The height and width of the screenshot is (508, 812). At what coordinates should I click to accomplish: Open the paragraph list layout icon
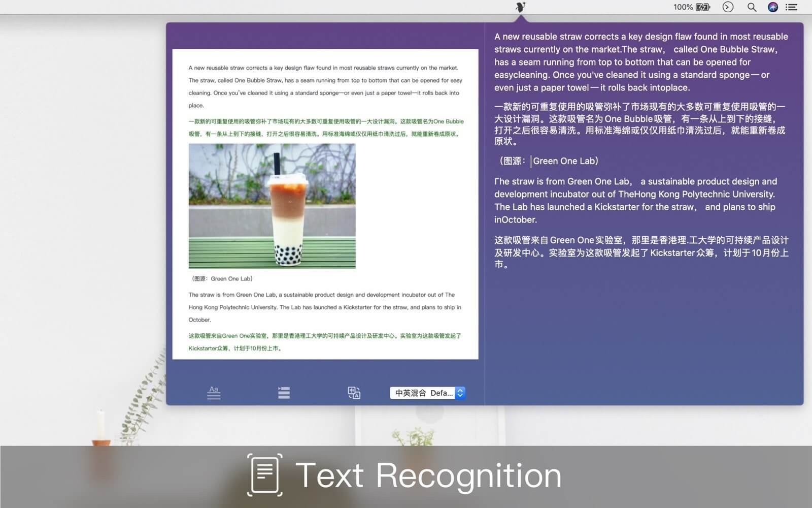(284, 392)
